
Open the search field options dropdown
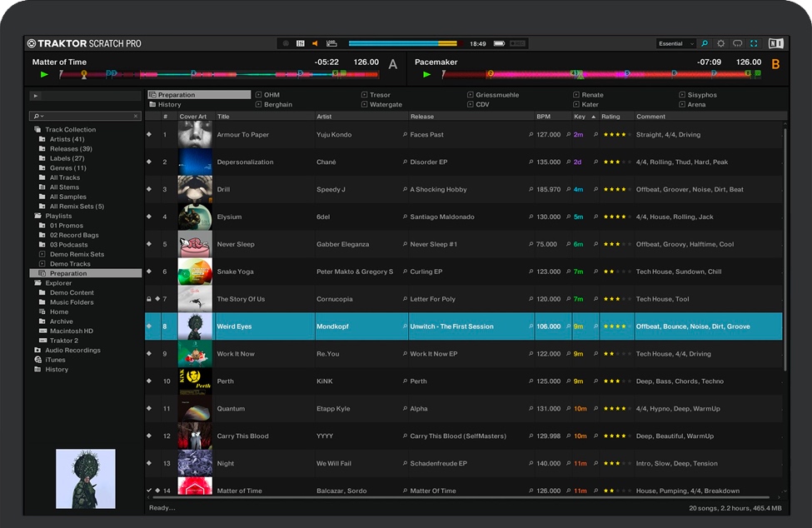(x=37, y=117)
